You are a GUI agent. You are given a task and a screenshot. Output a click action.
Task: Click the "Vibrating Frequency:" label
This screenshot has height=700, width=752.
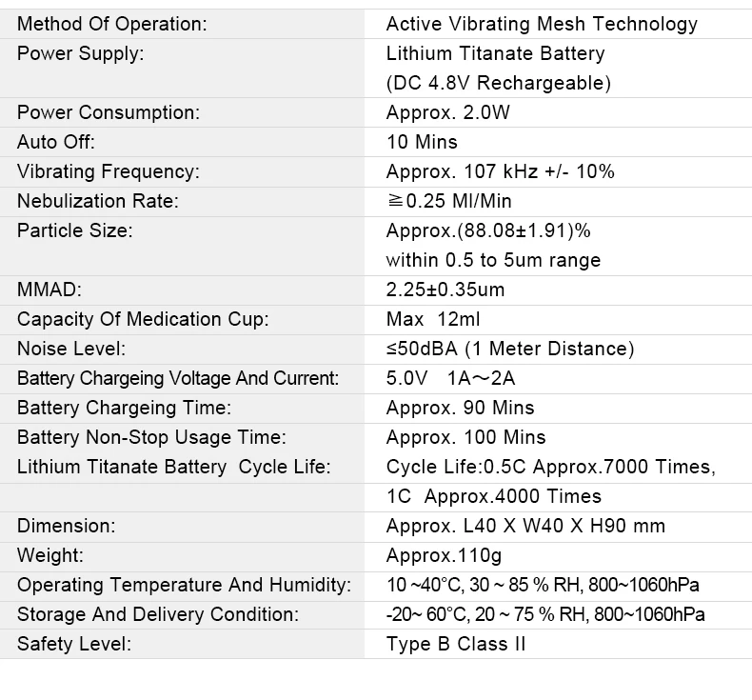click(x=109, y=171)
